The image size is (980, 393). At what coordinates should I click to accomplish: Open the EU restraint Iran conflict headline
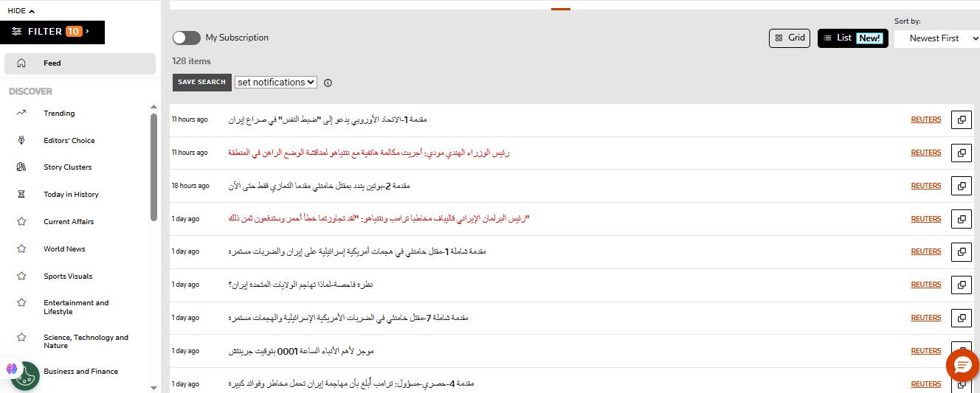[328, 119]
